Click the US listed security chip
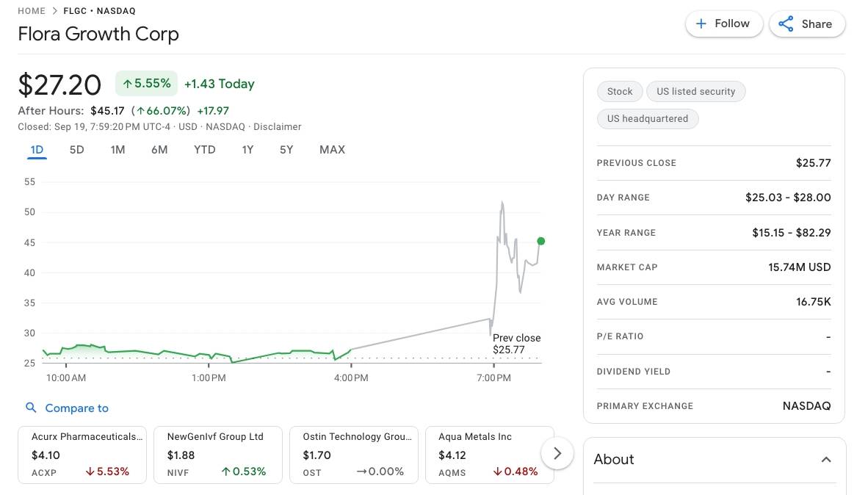 point(696,91)
